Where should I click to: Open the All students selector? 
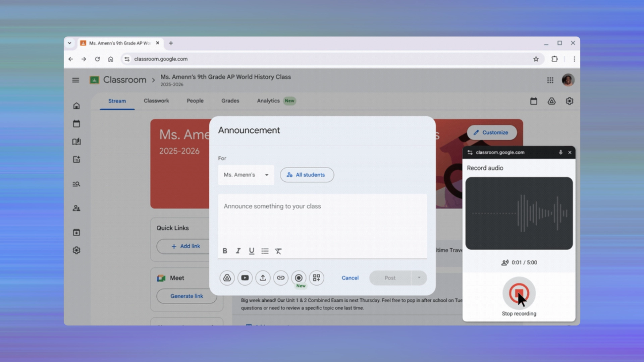(307, 175)
